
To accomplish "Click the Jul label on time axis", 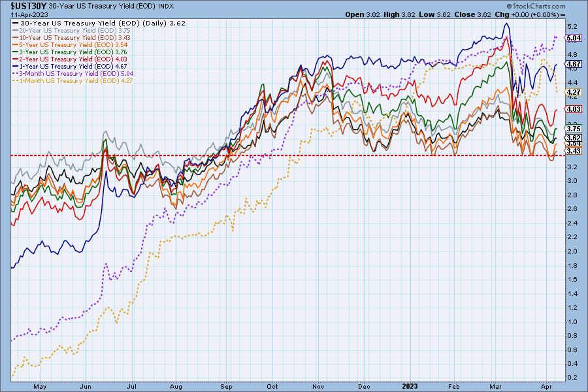I will click(131, 386).
